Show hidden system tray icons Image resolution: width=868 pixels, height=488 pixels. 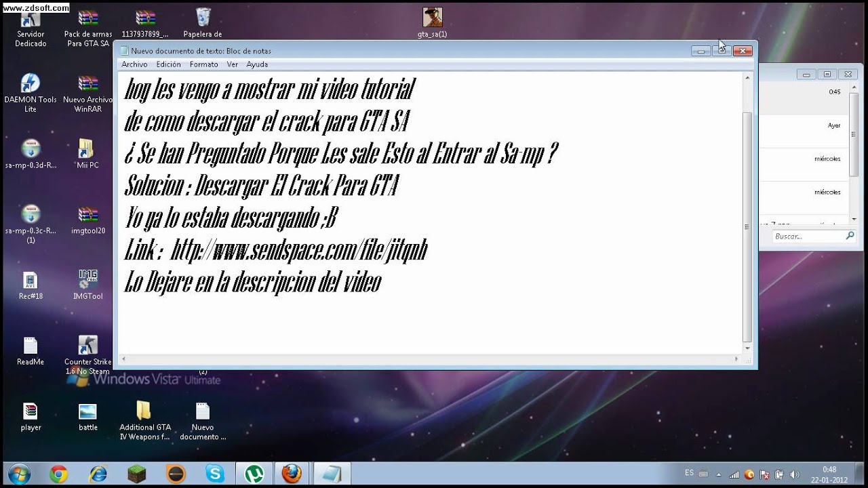click(x=719, y=474)
